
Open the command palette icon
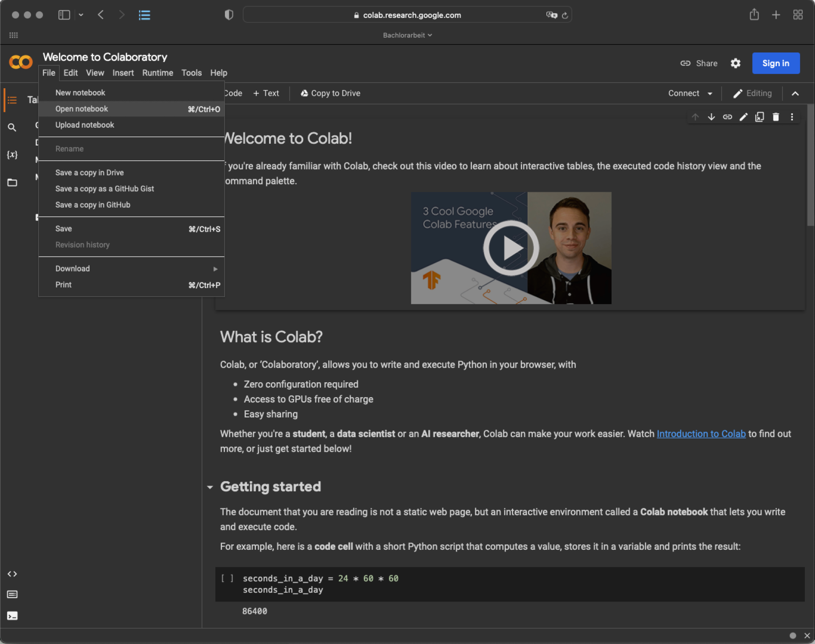pos(12,594)
